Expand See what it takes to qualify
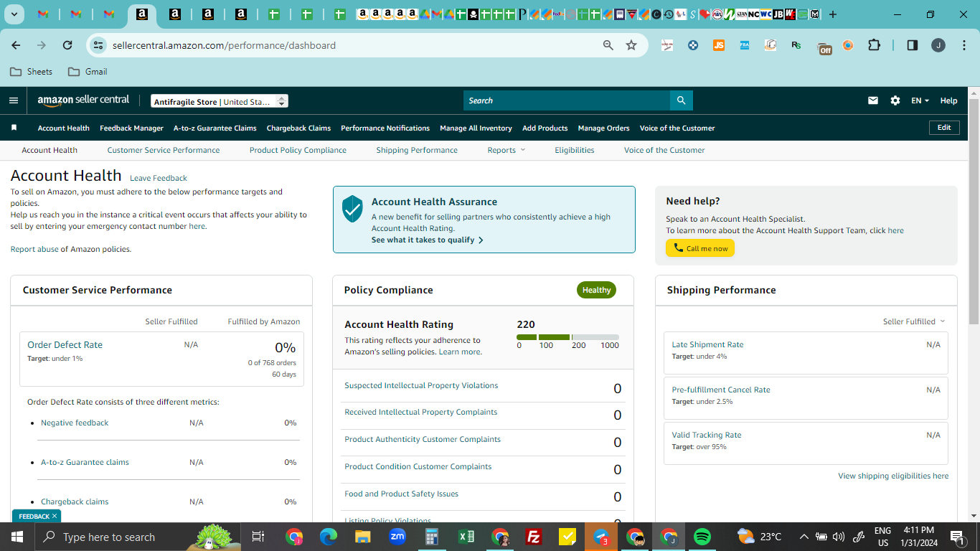Image resolution: width=980 pixels, height=551 pixels. tap(428, 240)
